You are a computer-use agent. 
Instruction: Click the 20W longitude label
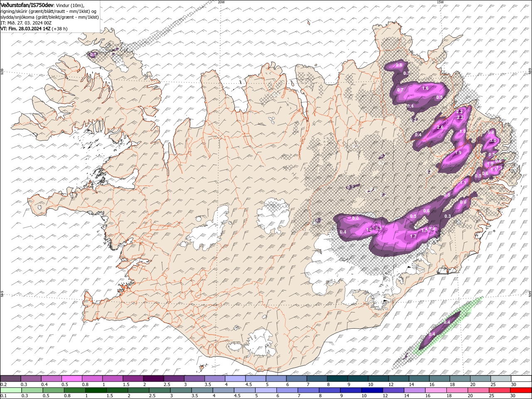221,2
